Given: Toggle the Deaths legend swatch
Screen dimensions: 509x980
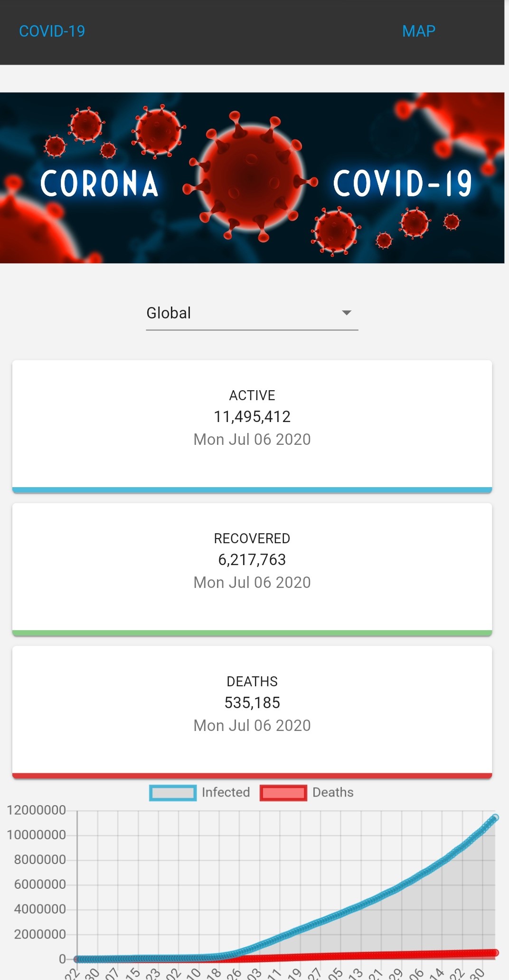Looking at the screenshot, I should [283, 793].
